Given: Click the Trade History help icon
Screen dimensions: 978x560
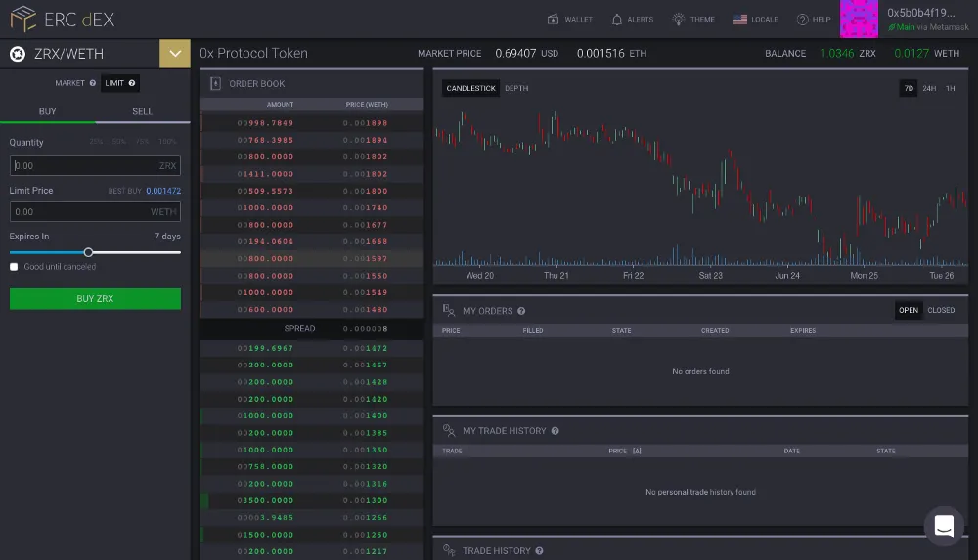Looking at the screenshot, I should click(x=539, y=550).
